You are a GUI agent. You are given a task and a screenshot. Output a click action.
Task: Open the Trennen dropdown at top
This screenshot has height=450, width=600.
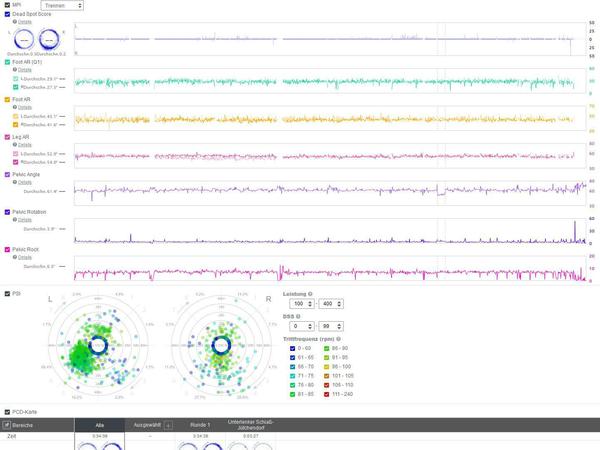click(x=62, y=5)
